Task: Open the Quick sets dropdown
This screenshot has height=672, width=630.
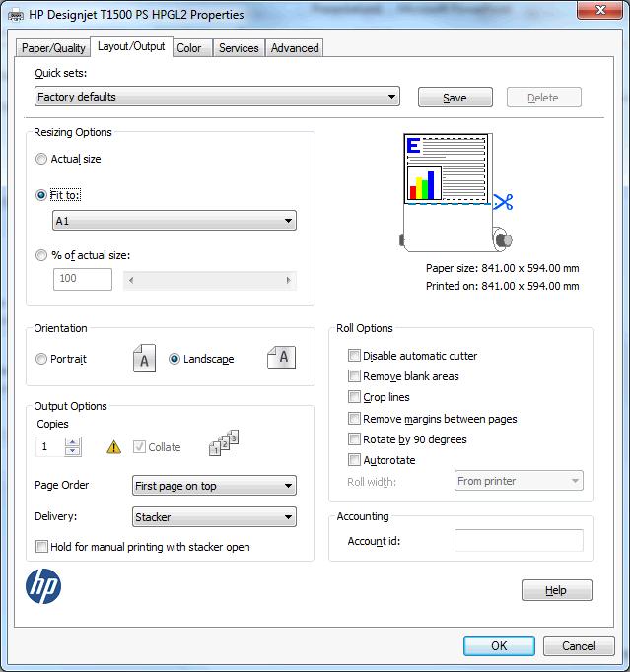Action: point(217,97)
